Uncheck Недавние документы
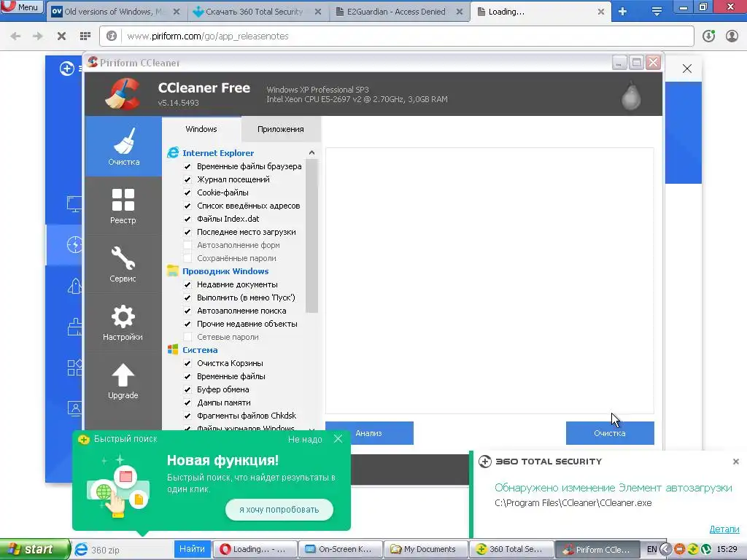The width and height of the screenshot is (747, 560). point(187,285)
